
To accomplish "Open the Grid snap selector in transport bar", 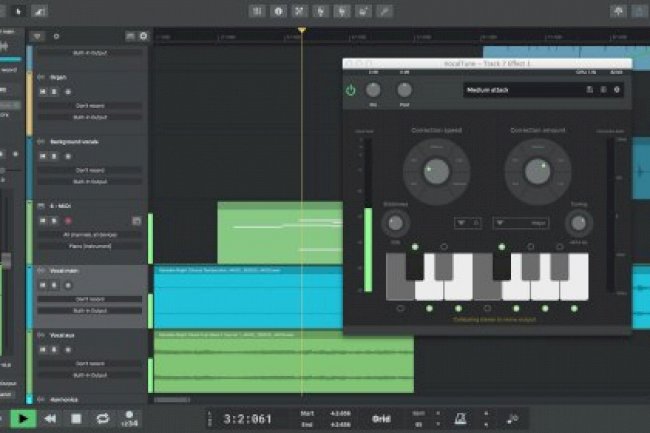I will tap(381, 419).
